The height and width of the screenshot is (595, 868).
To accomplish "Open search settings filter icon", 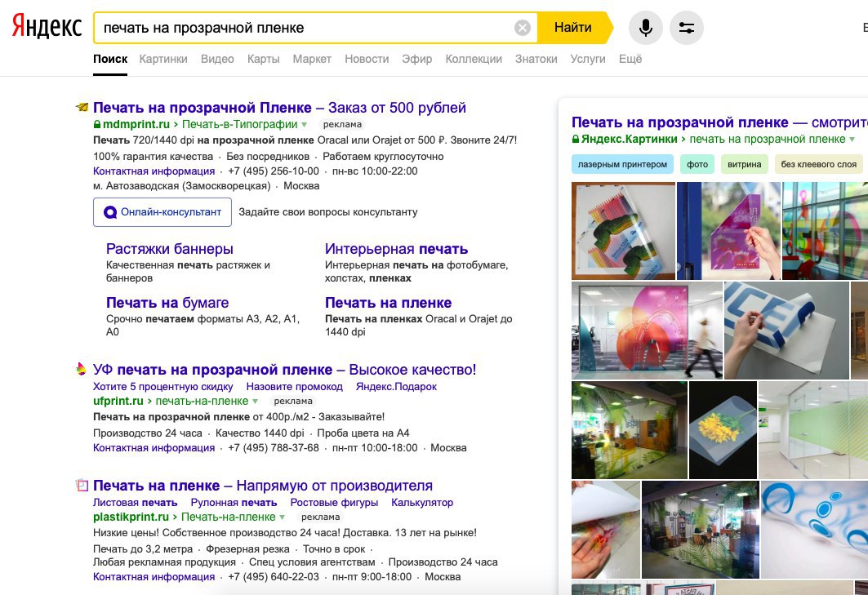I will tap(687, 28).
